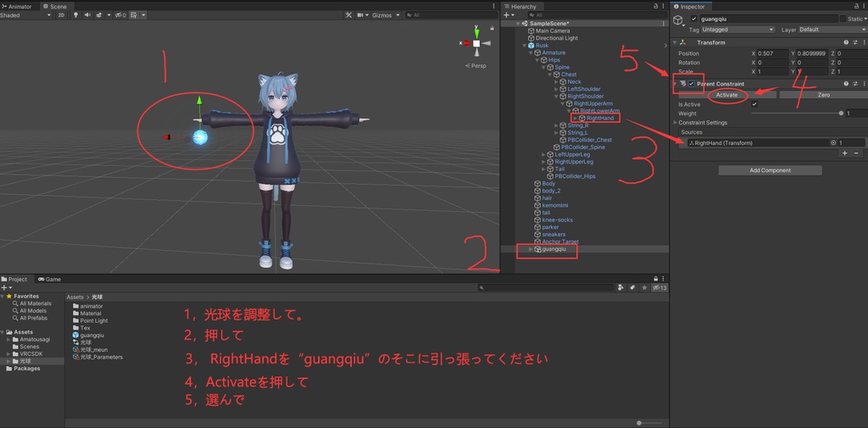
Task: Expand Constraint Settings foldout
Action: click(675, 122)
